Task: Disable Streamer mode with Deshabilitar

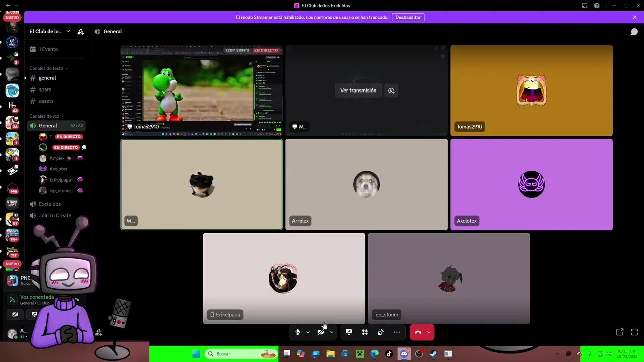Action: [x=408, y=17]
